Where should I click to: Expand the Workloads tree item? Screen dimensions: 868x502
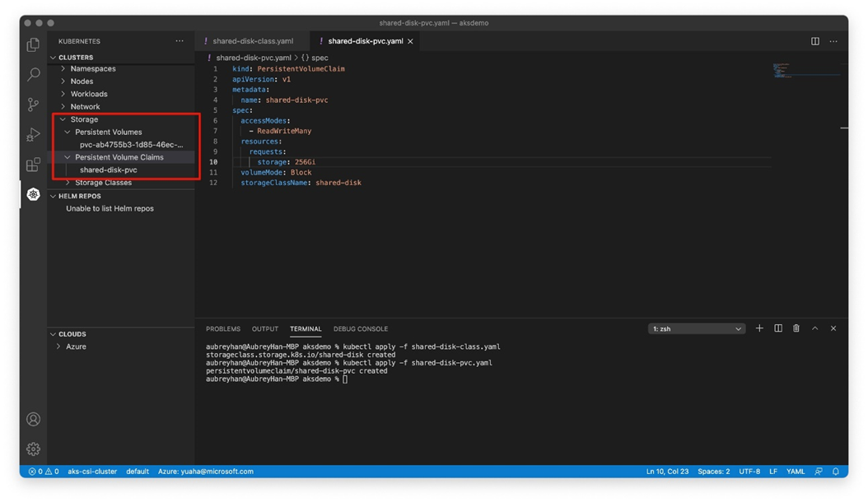tap(63, 94)
